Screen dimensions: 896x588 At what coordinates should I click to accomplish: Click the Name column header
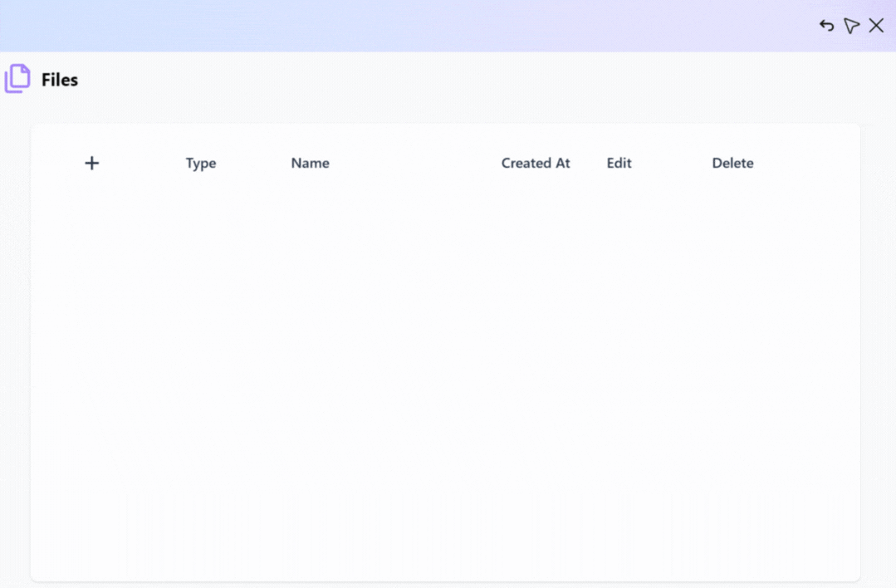(311, 163)
